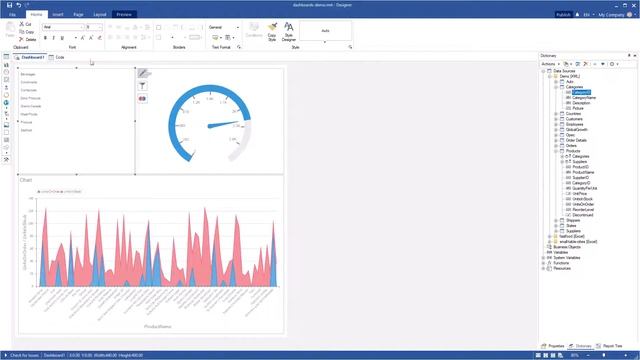Click the Save icon in title bar
Image resolution: width=640 pixels, height=360 pixels.
click(9, 5)
